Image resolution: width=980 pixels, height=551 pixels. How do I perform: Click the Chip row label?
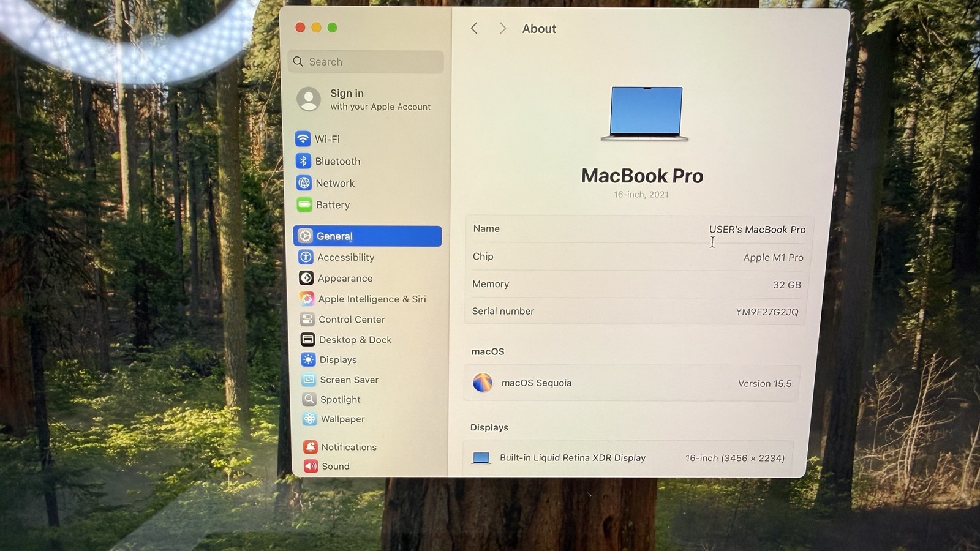(483, 257)
